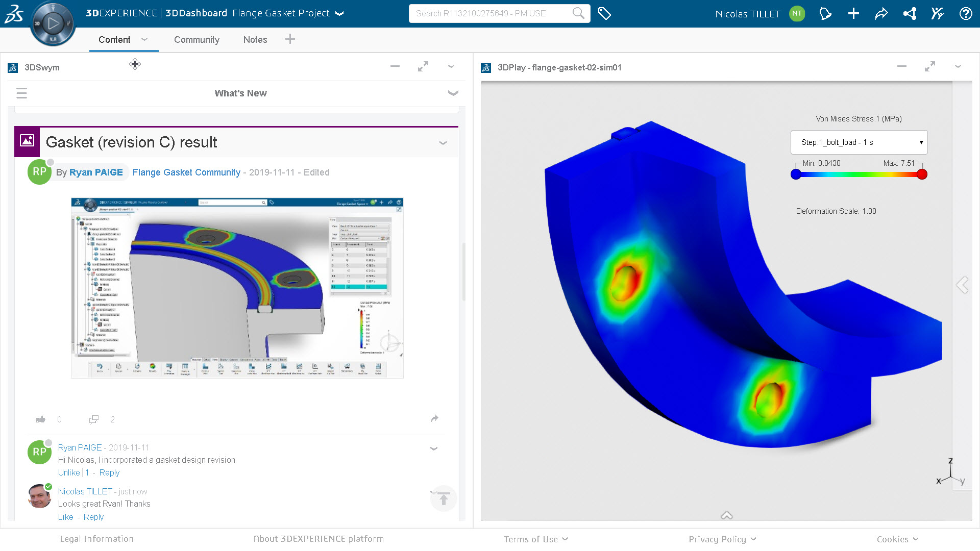Viewport: 980px width, 551px height.
Task: Open the Flange Gasket Project dropdown
Action: [x=339, y=14]
